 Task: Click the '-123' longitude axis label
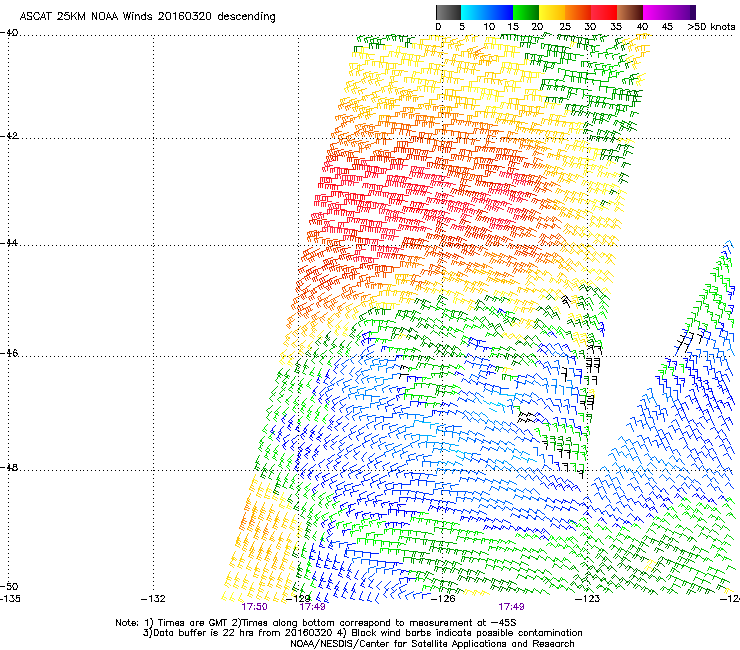pos(588,599)
